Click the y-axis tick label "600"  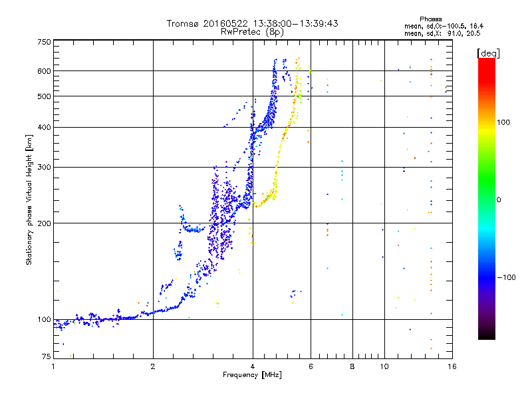pos(44,71)
